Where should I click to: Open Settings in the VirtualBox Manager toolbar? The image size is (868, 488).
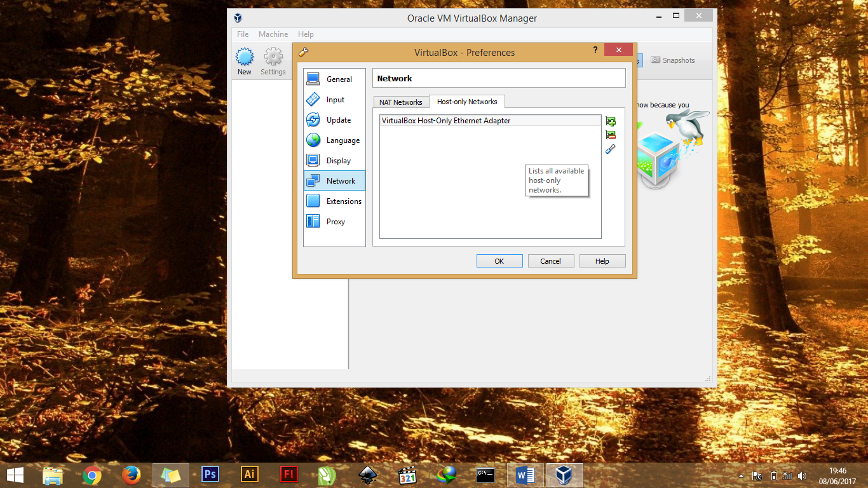pos(273,62)
